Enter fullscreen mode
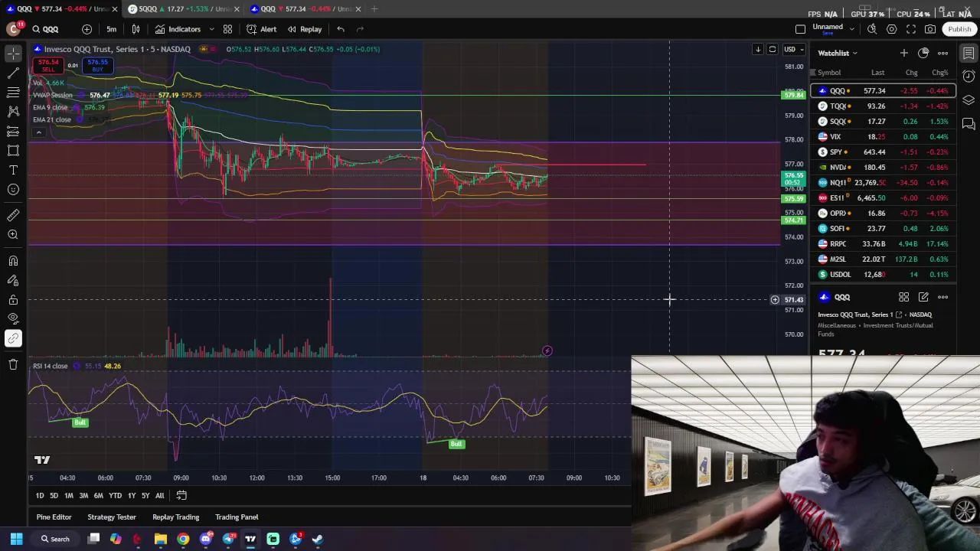 pos(910,29)
